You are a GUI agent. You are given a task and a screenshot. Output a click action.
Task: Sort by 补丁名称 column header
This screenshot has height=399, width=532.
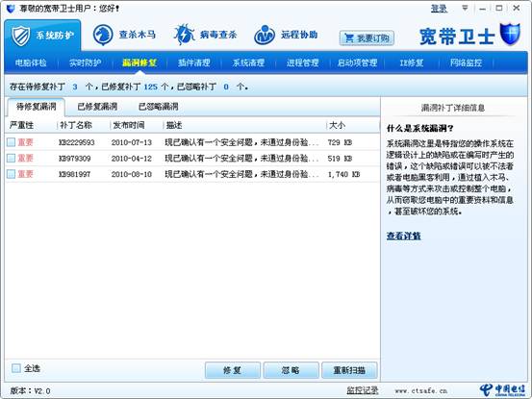tap(76, 125)
